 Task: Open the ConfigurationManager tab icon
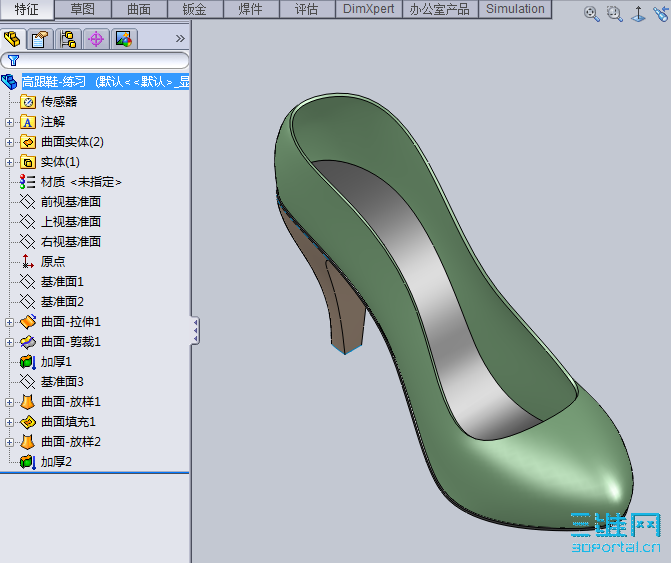coord(68,39)
